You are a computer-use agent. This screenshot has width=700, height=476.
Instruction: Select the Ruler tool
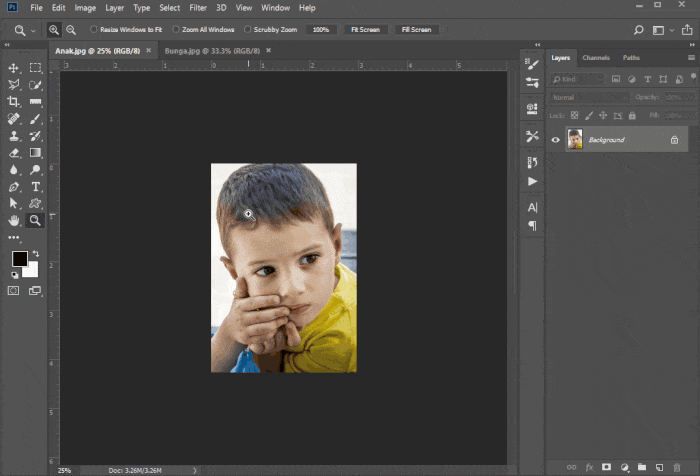35,102
